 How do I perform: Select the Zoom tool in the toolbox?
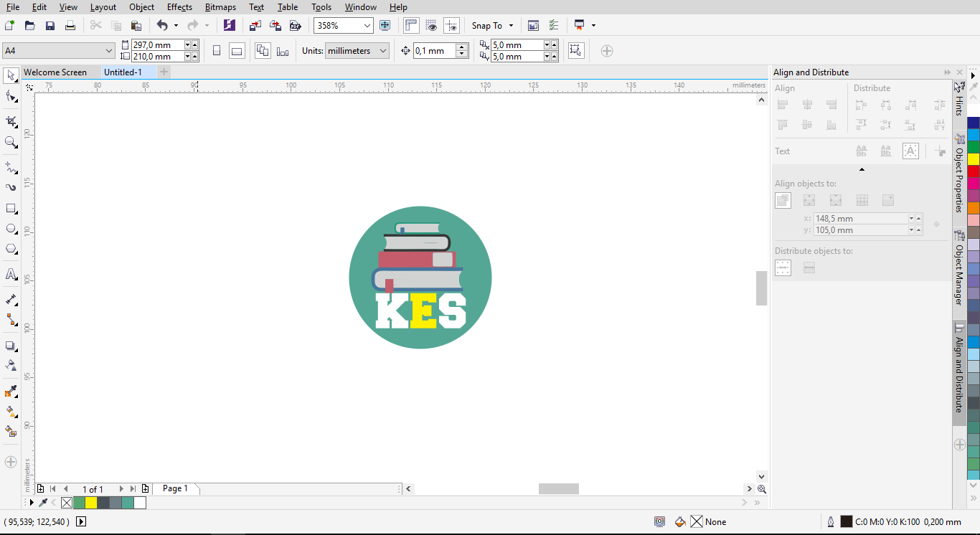(11, 143)
